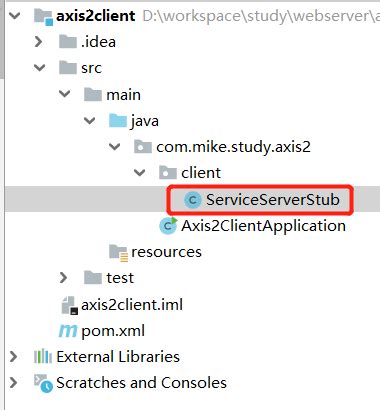Screen dimensions: 380x410
Task: Select the Axis2ClientApplication class name
Action: tap(264, 226)
